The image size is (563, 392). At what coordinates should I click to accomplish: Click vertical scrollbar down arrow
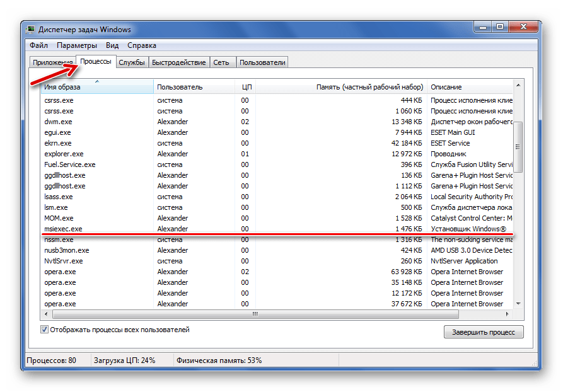pos(518,303)
